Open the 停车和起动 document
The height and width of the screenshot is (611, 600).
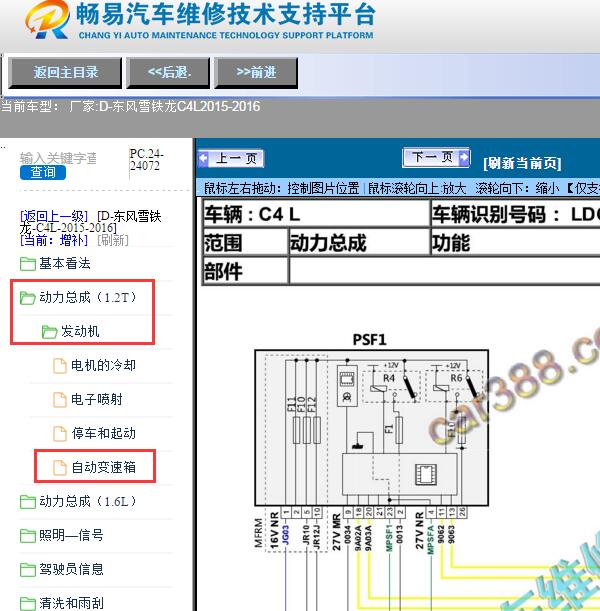pos(103,433)
